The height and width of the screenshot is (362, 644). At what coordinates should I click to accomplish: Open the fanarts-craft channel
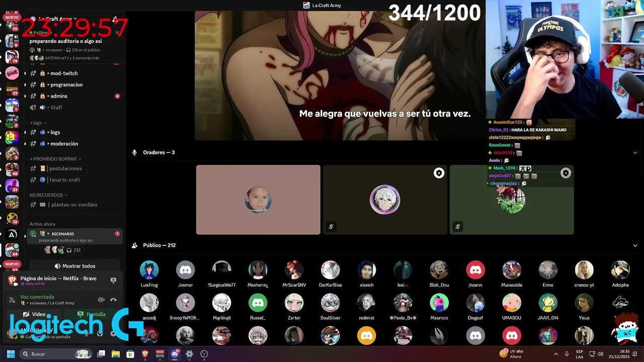click(x=74, y=180)
